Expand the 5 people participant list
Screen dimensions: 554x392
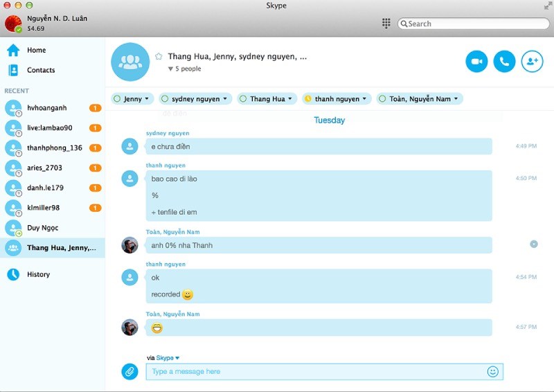(x=184, y=69)
